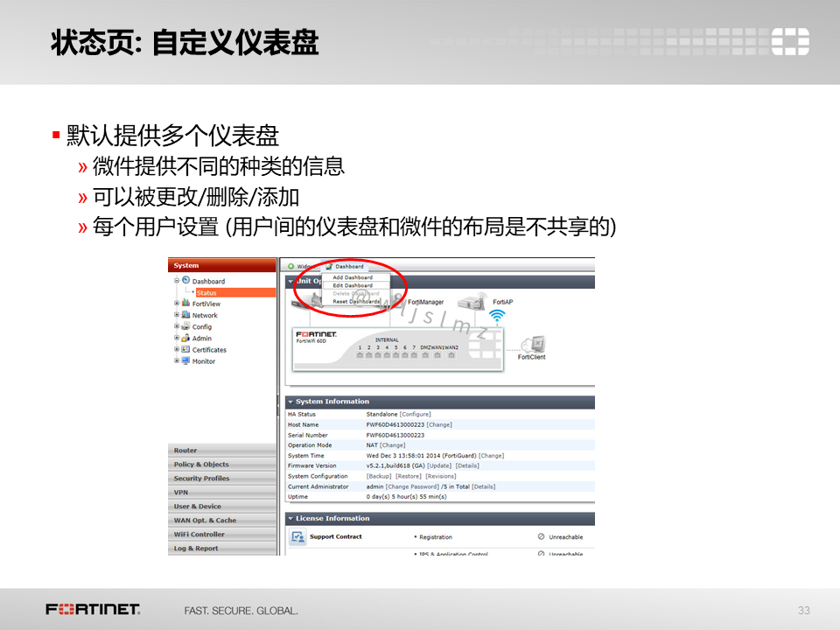This screenshot has width=840, height=630.
Task: Click the Unreachable status icon beside Registration
Action: (541, 536)
